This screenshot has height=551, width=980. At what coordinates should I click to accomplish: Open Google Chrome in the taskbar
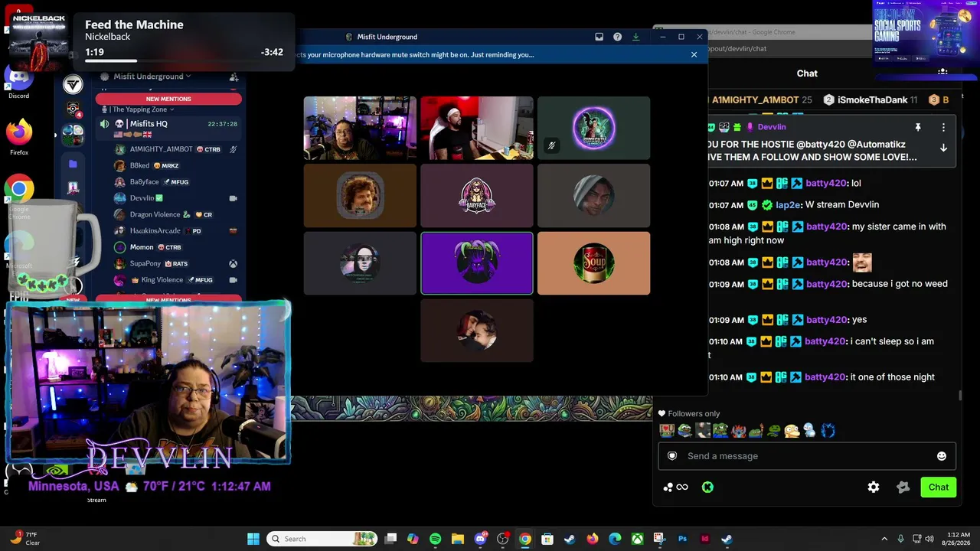pyautogui.click(x=524, y=539)
